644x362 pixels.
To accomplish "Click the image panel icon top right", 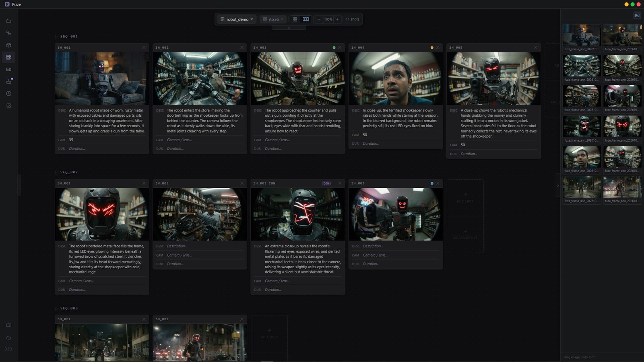I will 637,15.
